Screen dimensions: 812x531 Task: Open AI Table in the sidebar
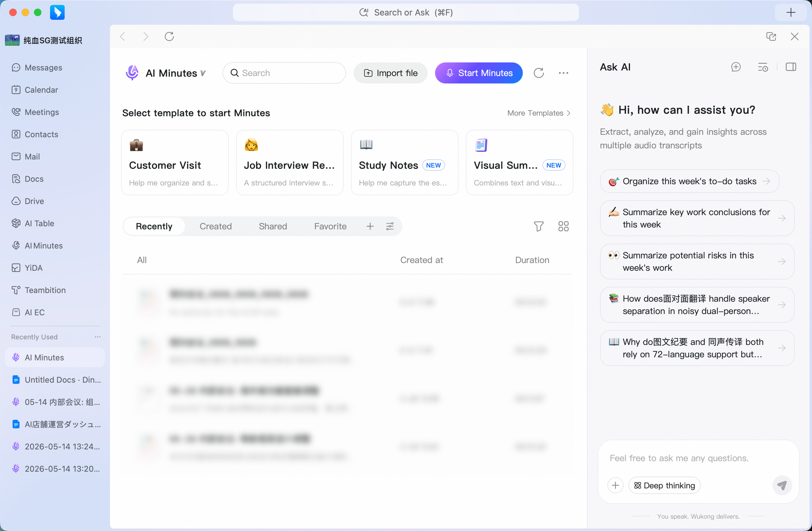[33, 223]
